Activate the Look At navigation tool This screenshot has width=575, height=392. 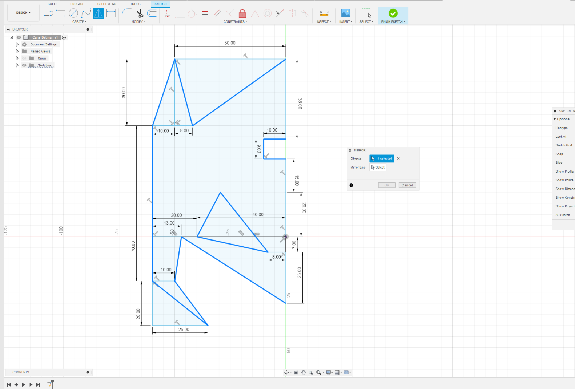[296, 372]
